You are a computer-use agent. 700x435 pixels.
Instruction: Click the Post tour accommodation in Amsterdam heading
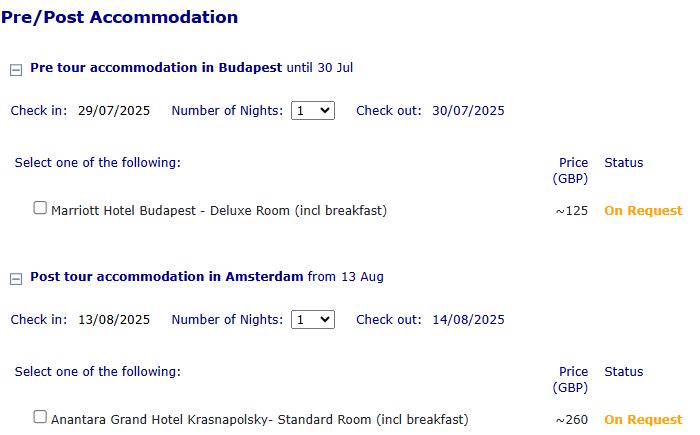pos(166,277)
